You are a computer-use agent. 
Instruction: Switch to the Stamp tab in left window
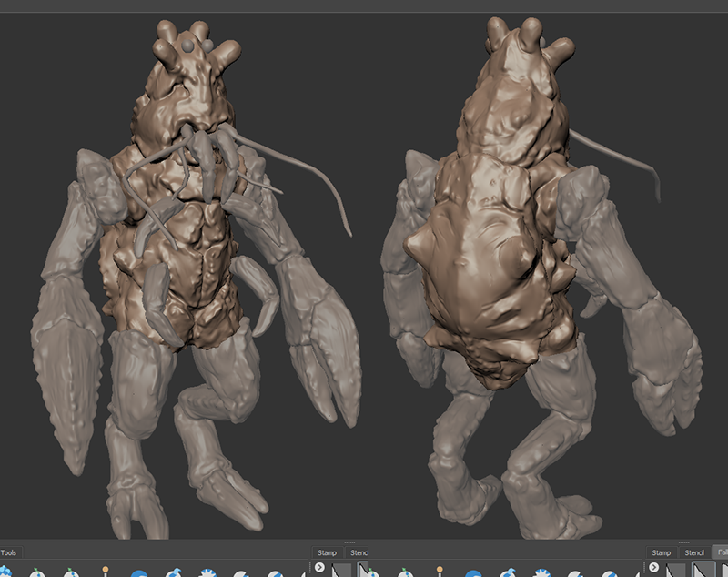click(x=327, y=552)
